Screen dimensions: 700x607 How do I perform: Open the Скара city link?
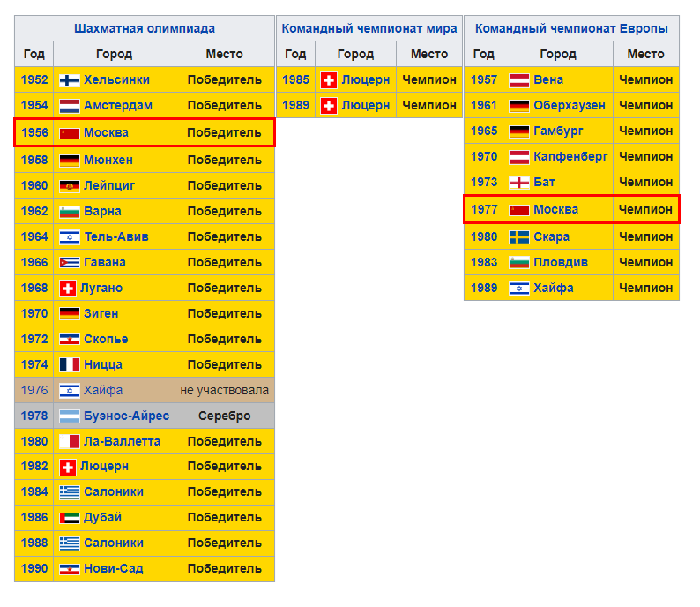[x=551, y=237]
